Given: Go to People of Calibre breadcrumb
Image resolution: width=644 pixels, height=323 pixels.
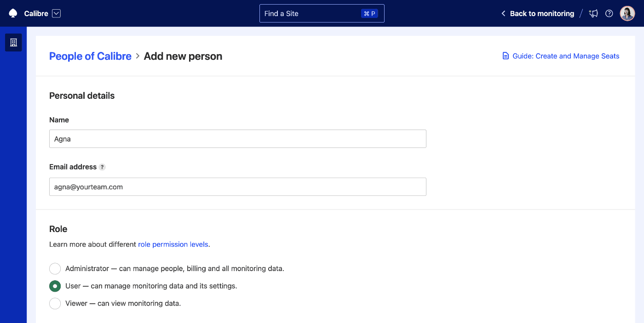Looking at the screenshot, I should point(90,56).
